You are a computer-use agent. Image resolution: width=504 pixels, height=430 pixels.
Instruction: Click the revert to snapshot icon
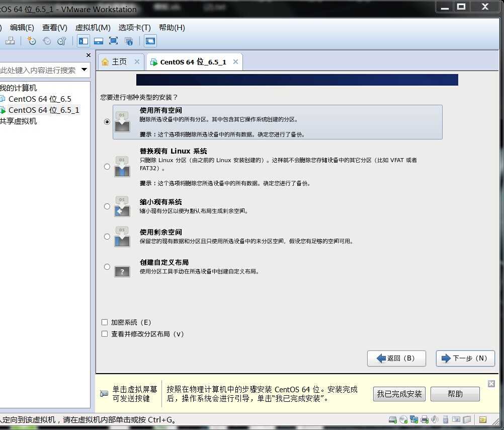47,41
